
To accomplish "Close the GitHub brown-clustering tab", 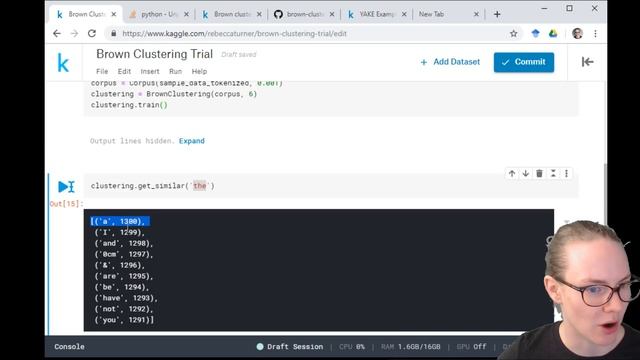I will (332, 14).
